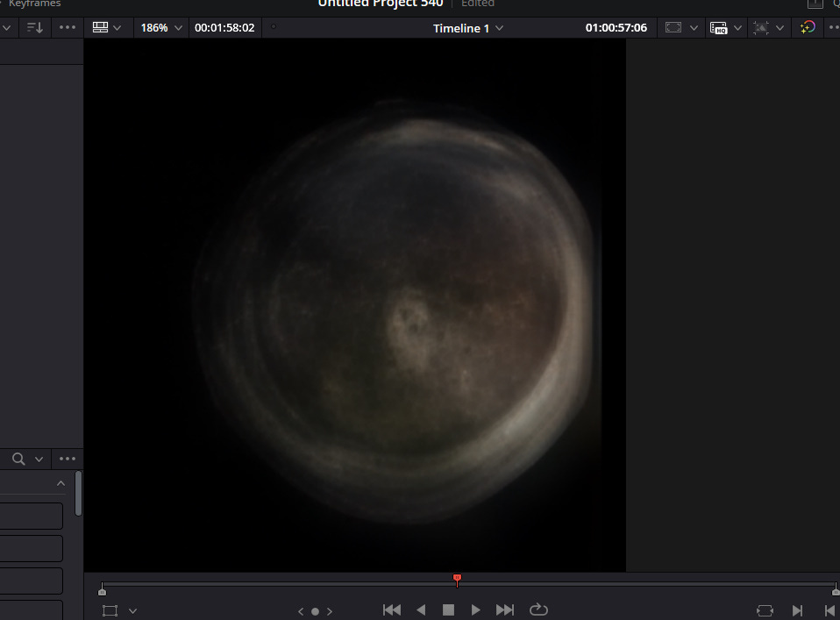Open options menu beside the search icon
840x620 pixels.
[68, 459]
